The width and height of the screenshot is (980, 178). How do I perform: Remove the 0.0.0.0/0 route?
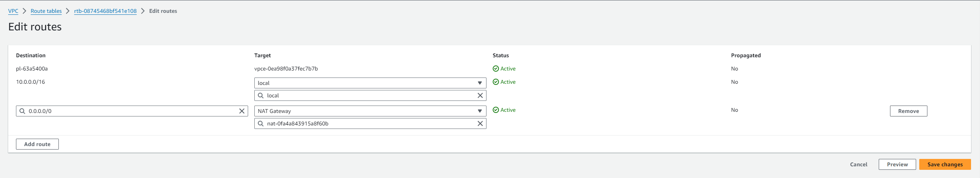pos(908,111)
